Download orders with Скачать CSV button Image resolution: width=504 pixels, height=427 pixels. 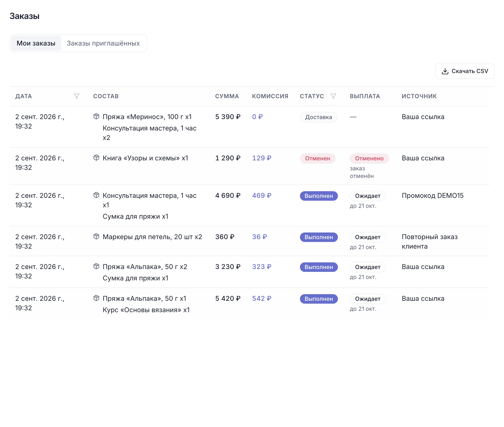pos(465,71)
